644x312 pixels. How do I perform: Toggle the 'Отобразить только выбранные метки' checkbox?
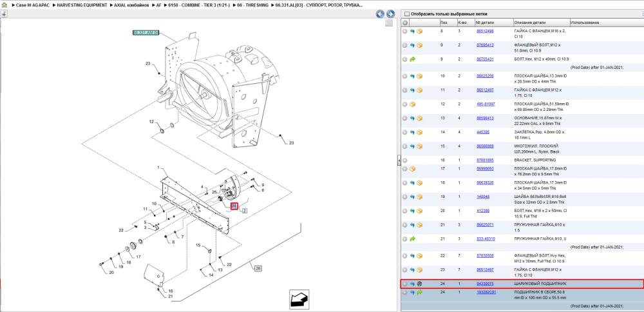point(408,14)
